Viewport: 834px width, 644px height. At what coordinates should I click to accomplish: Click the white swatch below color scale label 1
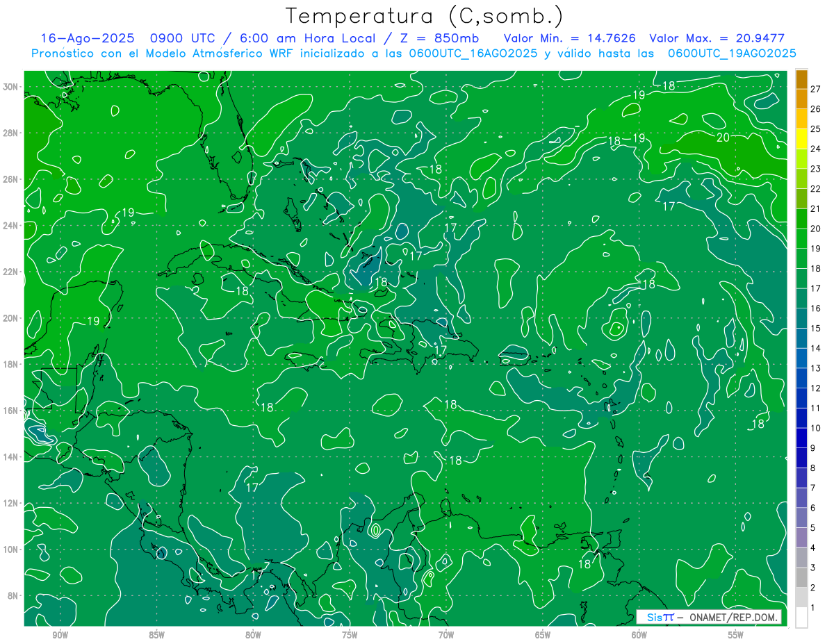click(802, 618)
